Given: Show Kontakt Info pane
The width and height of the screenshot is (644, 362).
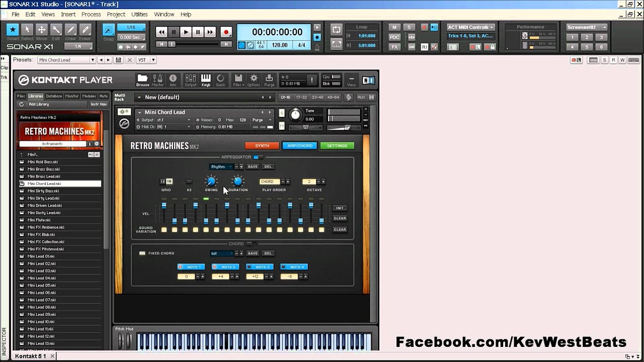Looking at the screenshot, I should pos(173,80).
